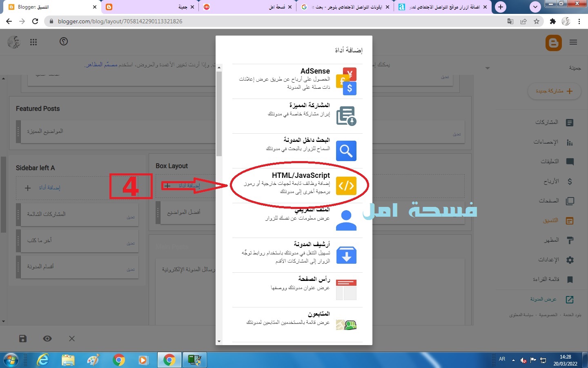Switch to the Google search results tab
This screenshot has width=588, height=368.
pos(345,7)
